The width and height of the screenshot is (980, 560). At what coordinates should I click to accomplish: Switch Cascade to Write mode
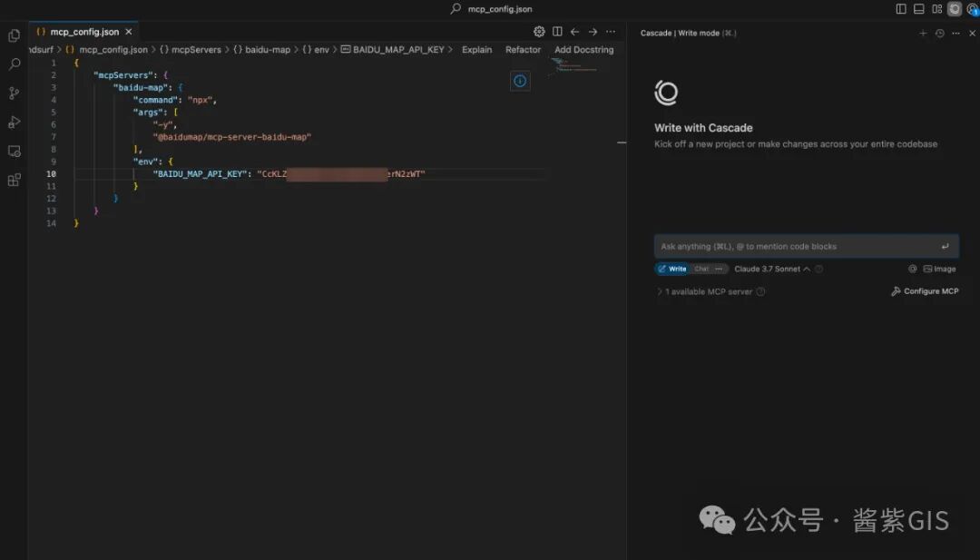pyautogui.click(x=671, y=269)
